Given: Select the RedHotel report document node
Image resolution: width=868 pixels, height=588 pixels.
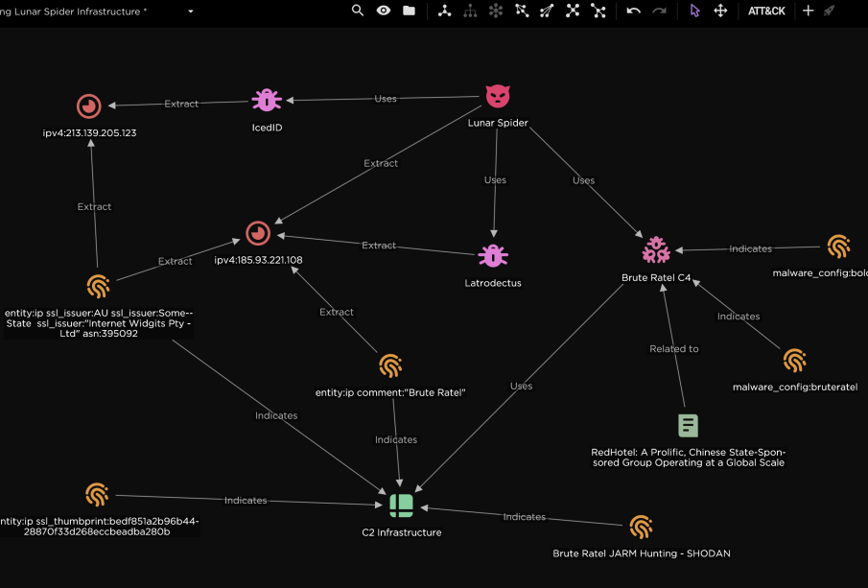Looking at the screenshot, I should tap(688, 426).
